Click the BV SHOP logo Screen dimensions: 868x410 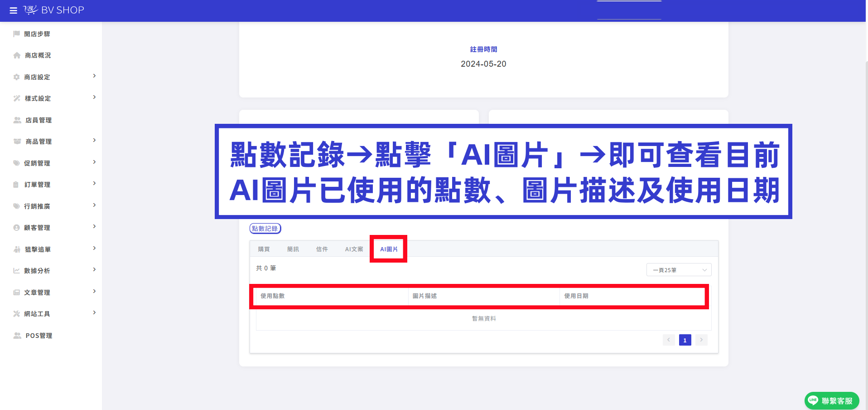click(x=53, y=10)
